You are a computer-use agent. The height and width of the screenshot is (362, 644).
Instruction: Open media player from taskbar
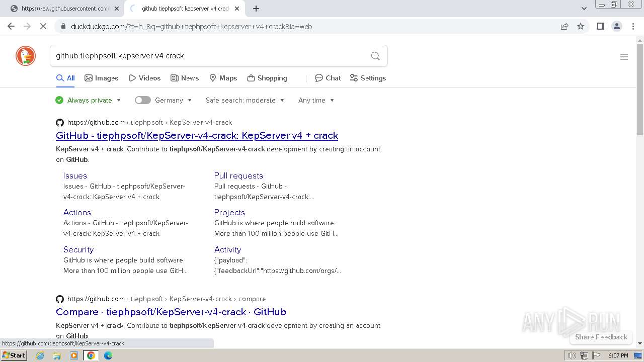click(x=74, y=355)
